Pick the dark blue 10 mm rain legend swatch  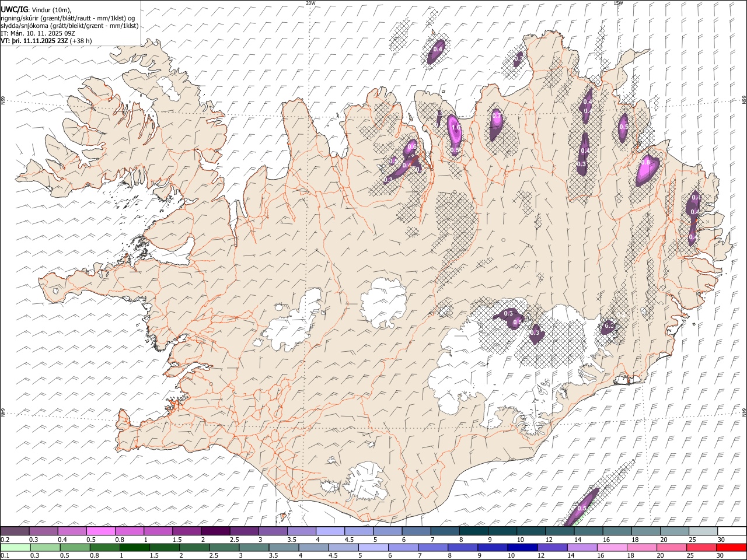coord(522,547)
